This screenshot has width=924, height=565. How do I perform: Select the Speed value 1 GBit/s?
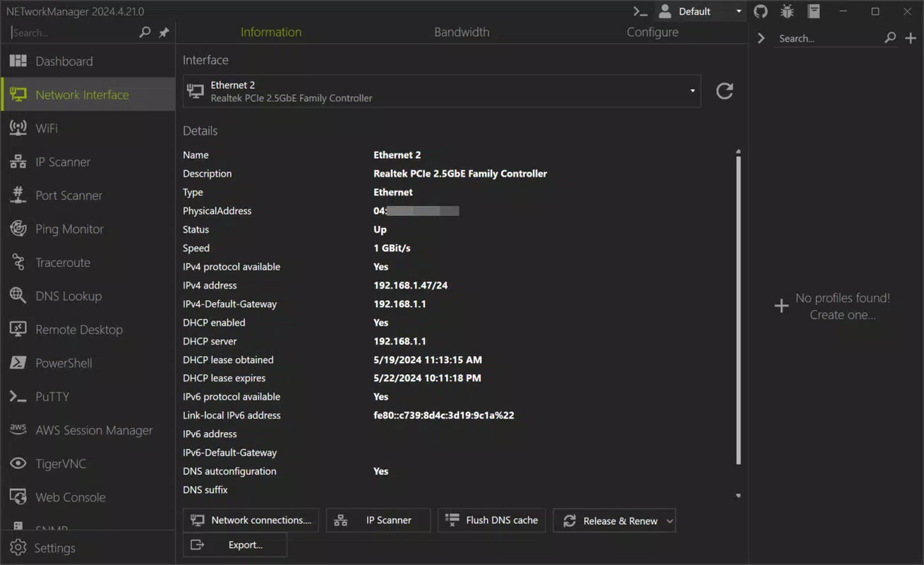pyautogui.click(x=392, y=248)
